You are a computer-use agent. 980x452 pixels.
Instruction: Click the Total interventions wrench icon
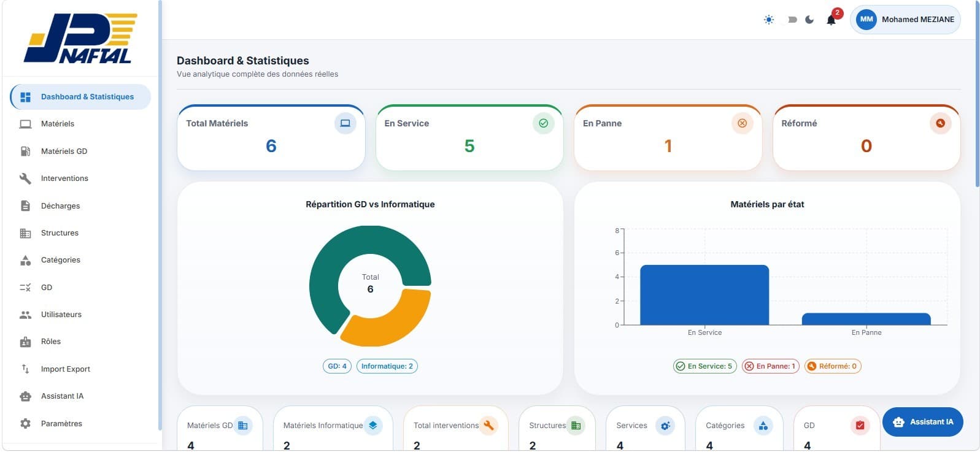[488, 425]
